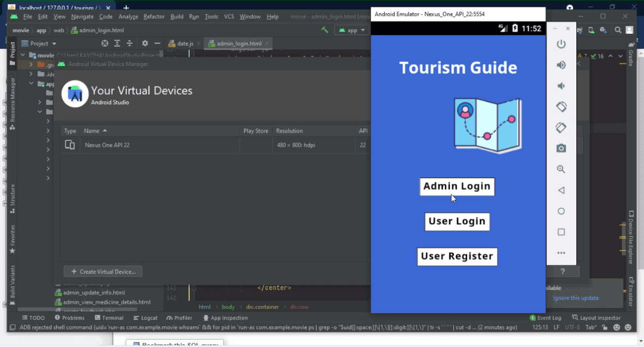Click the emulator zoom magnifier icon
Image resolution: width=644 pixels, height=347 pixels.
(x=561, y=170)
